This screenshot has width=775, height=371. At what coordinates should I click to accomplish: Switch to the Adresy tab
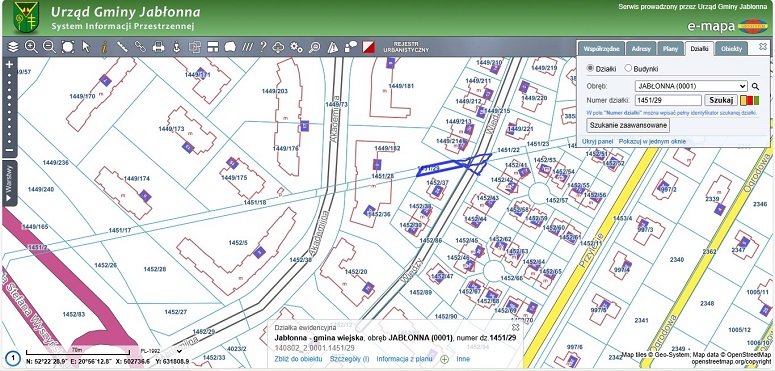[641, 49]
